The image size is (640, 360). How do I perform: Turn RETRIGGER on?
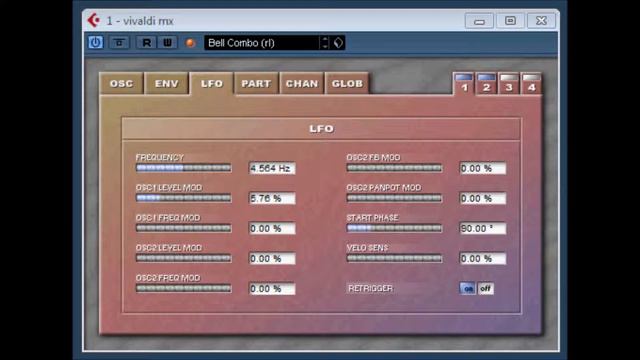(468, 289)
